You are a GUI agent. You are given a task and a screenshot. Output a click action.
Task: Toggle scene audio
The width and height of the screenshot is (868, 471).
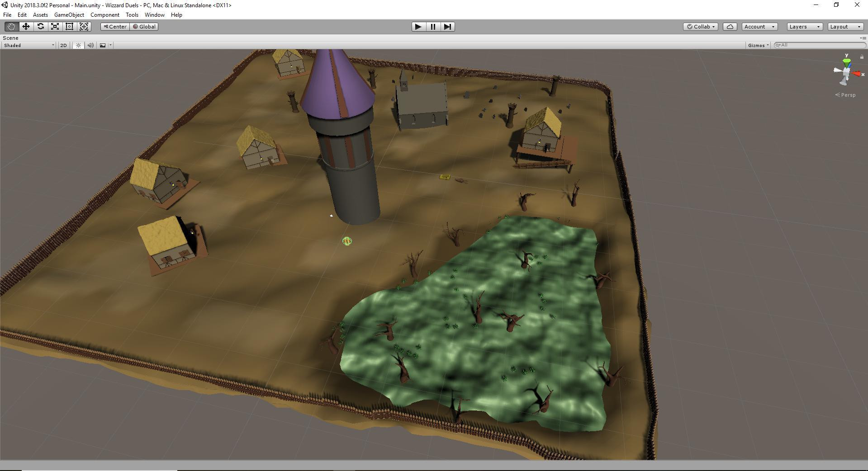(90, 45)
